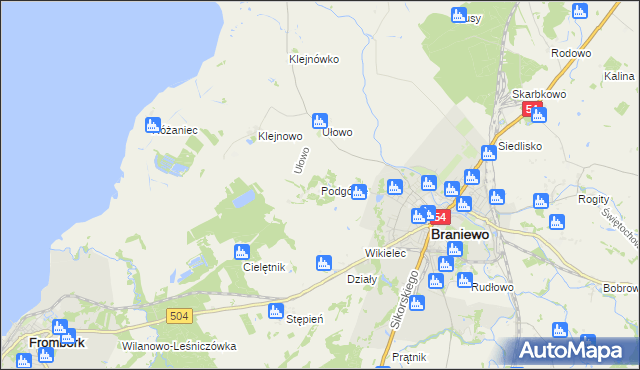Select the Rudłowo label
Viewport: 640px width, 370px height.
point(492,287)
